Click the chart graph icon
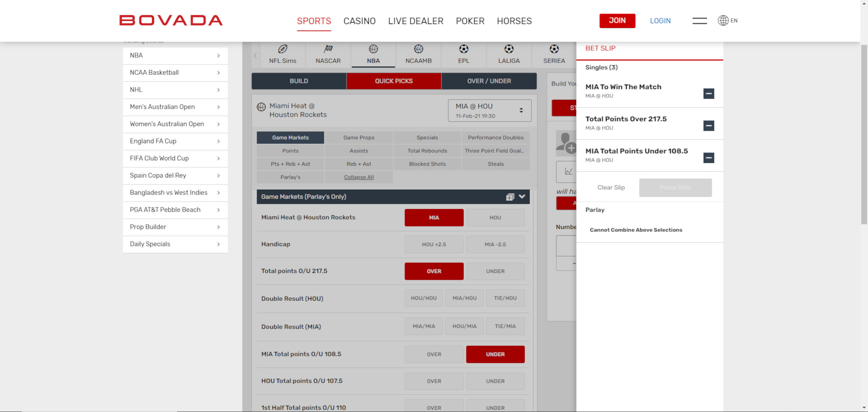 click(568, 171)
